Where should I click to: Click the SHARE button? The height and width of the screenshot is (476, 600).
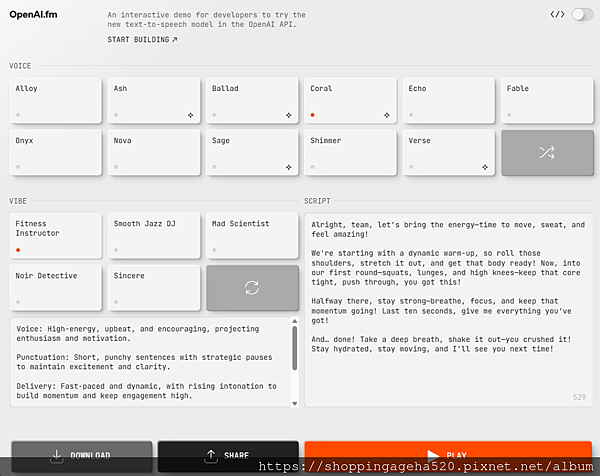point(228,456)
